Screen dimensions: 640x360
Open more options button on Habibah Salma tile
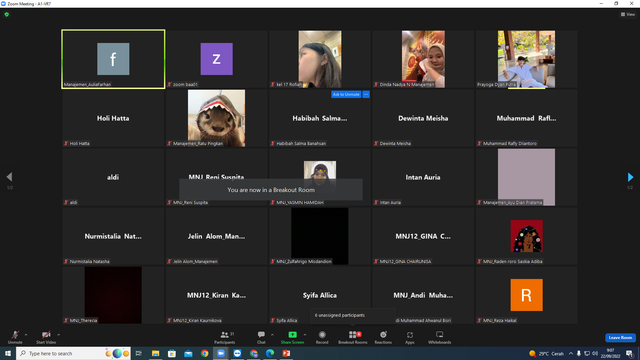point(366,94)
